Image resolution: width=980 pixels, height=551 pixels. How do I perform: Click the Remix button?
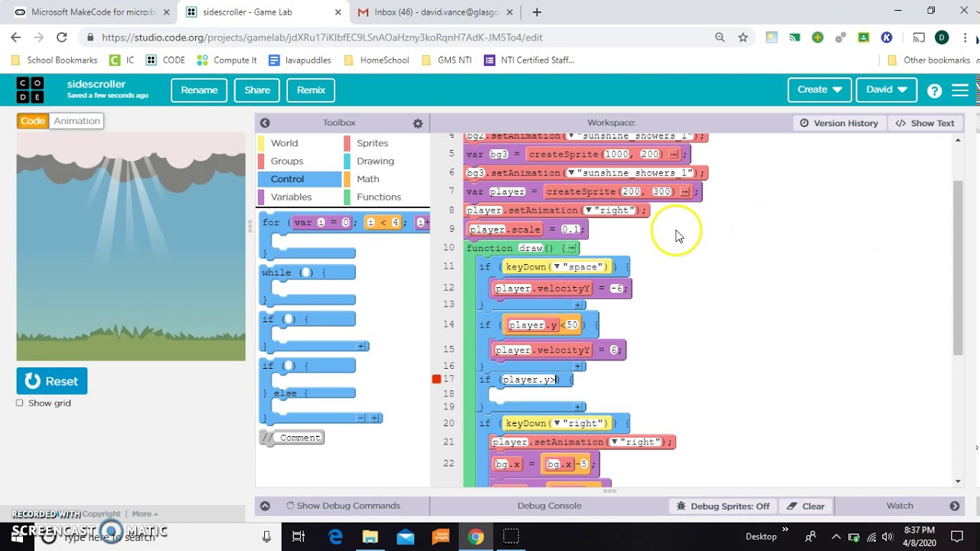pyautogui.click(x=311, y=90)
